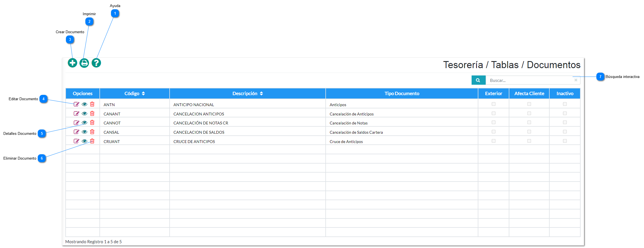Sort the table by the Código column
This screenshot has height=248, width=644.
[135, 93]
